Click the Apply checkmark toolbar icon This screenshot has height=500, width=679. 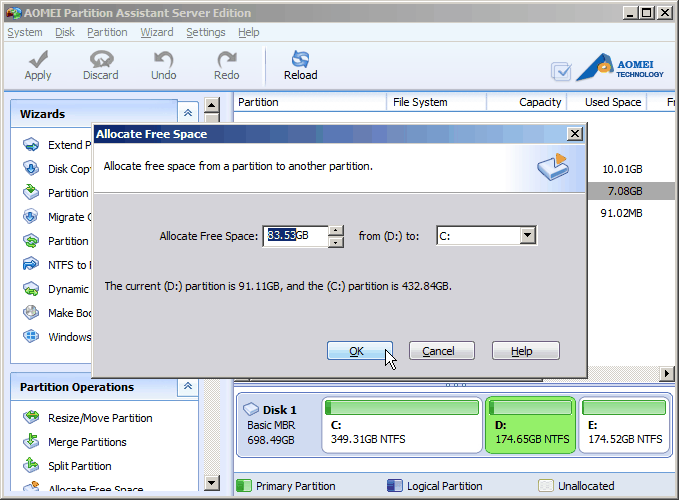(39, 59)
